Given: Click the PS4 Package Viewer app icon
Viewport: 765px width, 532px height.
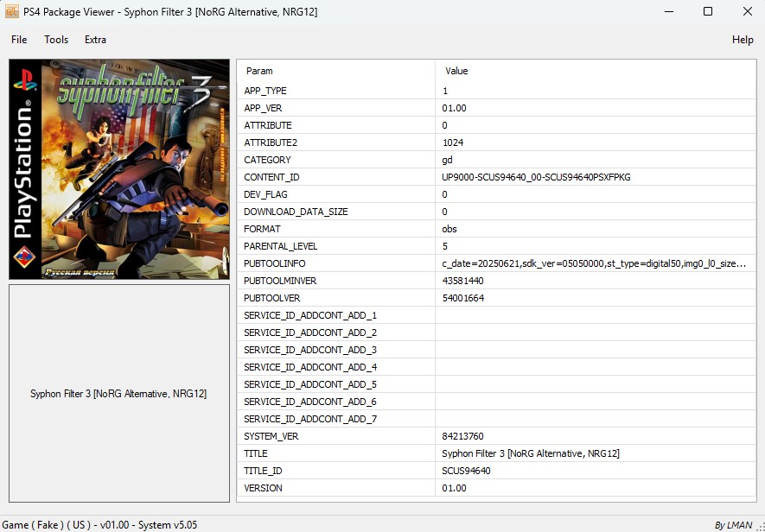Looking at the screenshot, I should pyautogui.click(x=12, y=11).
